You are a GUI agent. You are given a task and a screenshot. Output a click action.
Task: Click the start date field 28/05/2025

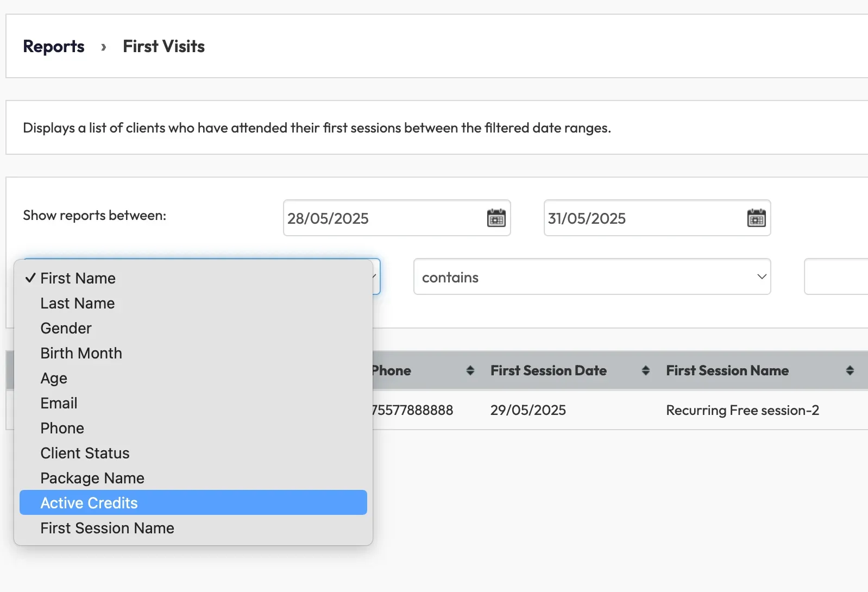tap(380, 218)
